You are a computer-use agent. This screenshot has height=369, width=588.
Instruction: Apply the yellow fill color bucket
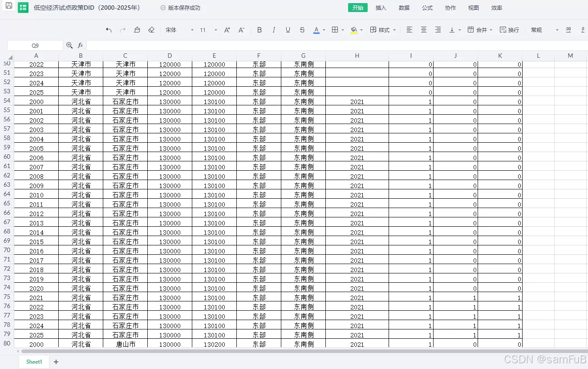pos(354,30)
